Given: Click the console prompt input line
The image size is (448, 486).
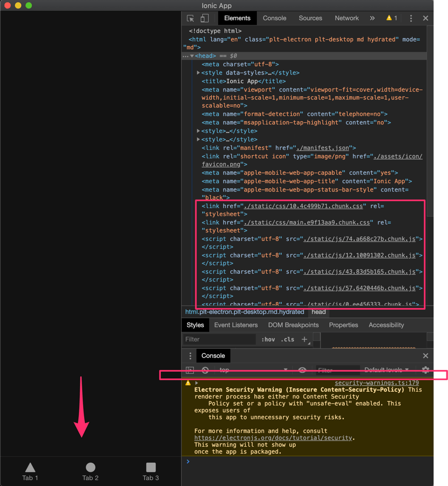Looking at the screenshot, I should click(x=307, y=462).
